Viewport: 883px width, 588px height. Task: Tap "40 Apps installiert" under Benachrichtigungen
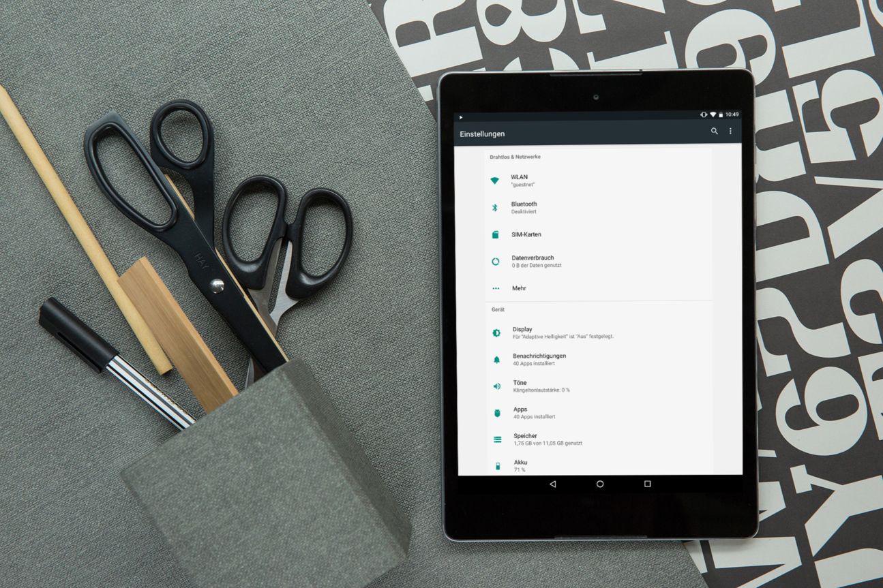pyautogui.click(x=534, y=364)
